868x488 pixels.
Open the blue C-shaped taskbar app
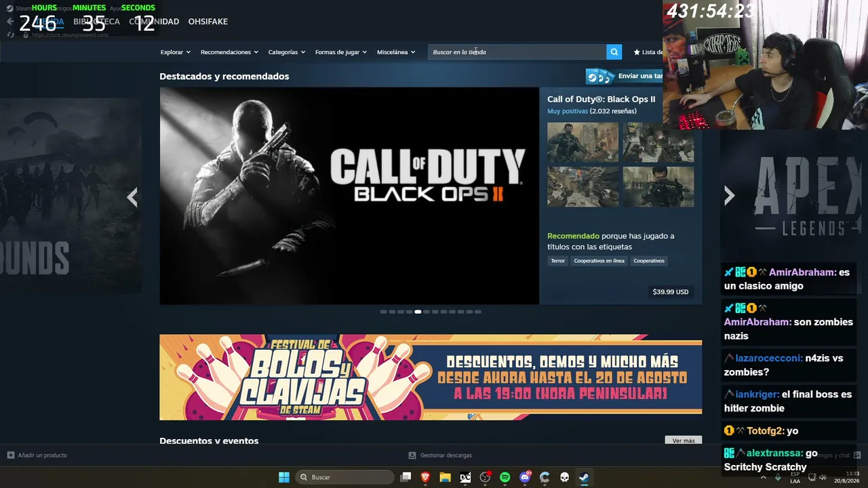point(545,477)
